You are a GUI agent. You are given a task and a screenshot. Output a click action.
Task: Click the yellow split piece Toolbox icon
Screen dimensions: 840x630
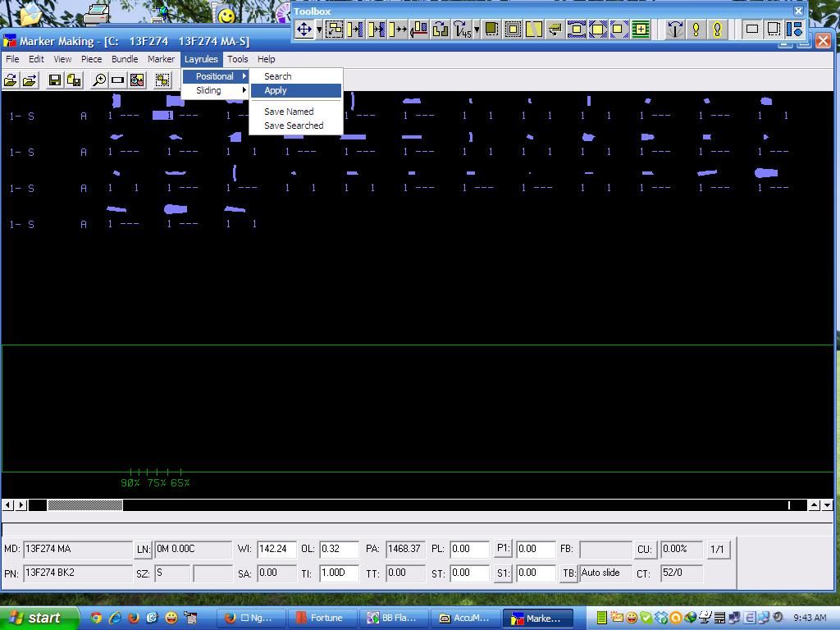point(533,29)
